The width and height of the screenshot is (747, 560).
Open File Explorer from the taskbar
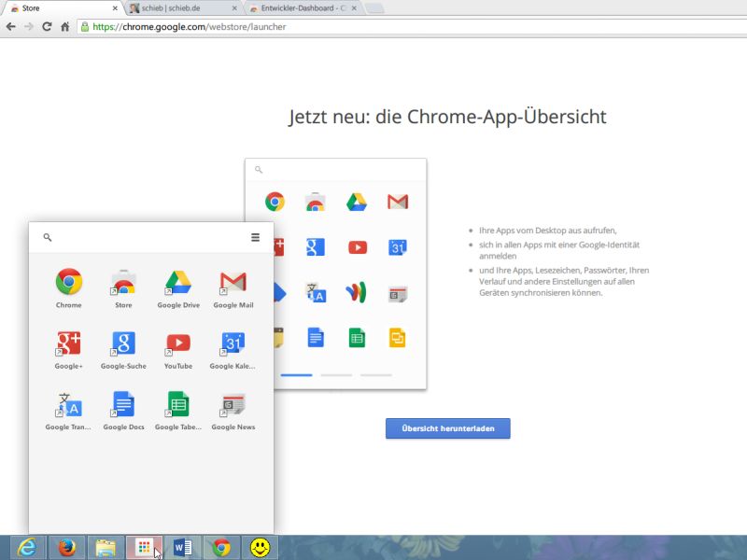coord(106,548)
